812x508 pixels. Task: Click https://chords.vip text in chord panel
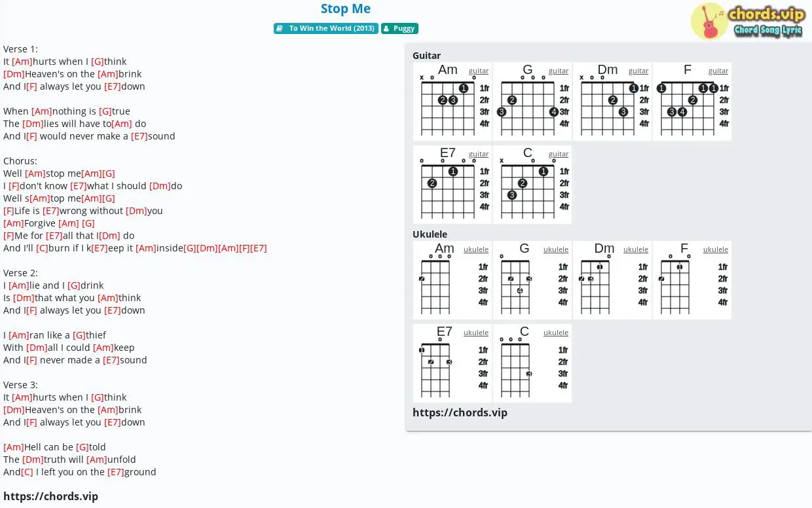point(460,412)
